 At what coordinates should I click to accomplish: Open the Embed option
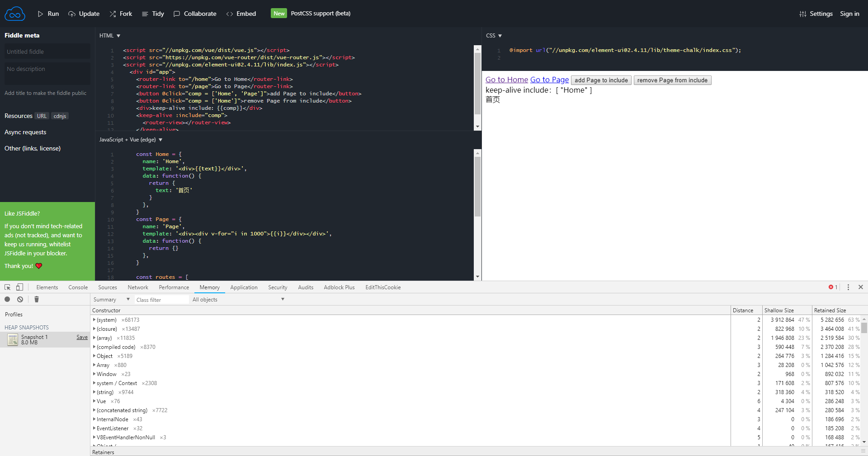pyautogui.click(x=241, y=14)
